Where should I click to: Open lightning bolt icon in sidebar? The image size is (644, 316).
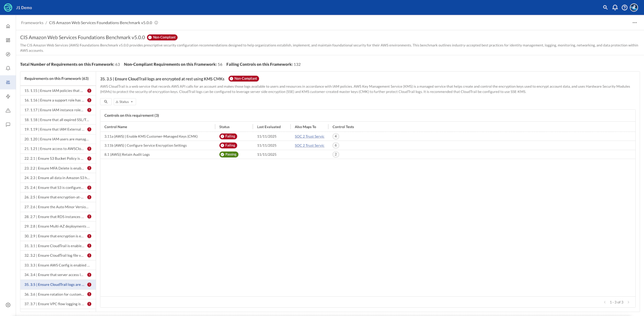pos(8,96)
